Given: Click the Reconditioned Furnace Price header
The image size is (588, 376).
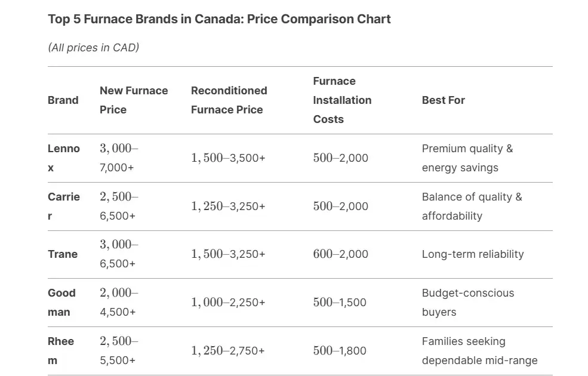Looking at the screenshot, I should [229, 100].
